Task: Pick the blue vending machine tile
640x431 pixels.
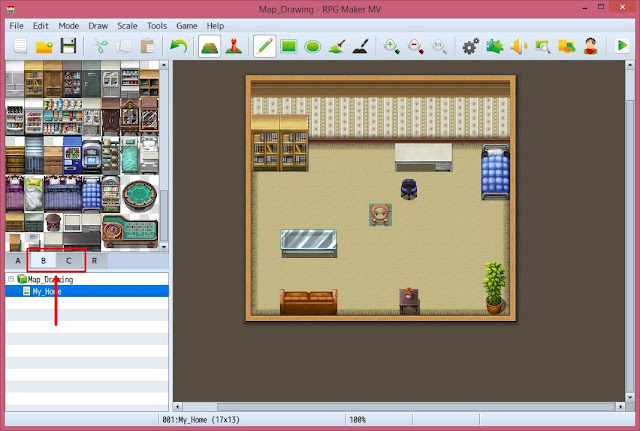Action: pos(72,155)
